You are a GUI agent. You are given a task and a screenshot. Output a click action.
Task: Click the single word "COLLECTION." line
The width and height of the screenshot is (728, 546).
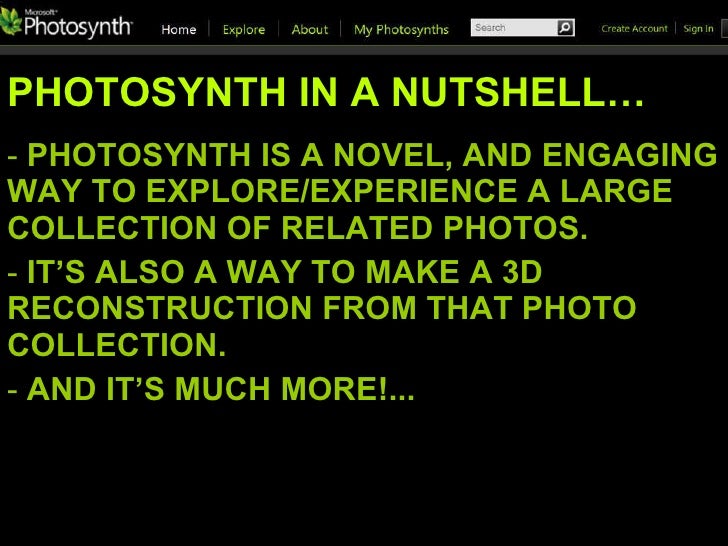point(117,344)
